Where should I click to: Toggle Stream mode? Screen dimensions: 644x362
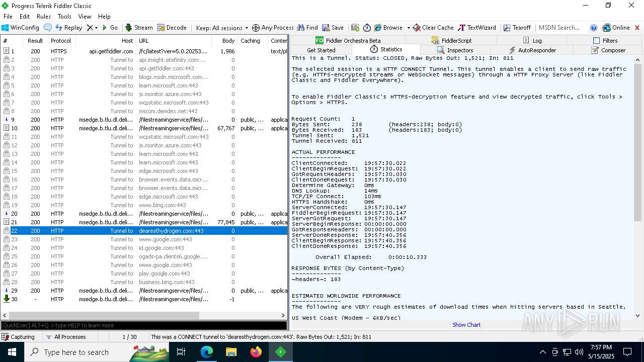[139, 28]
